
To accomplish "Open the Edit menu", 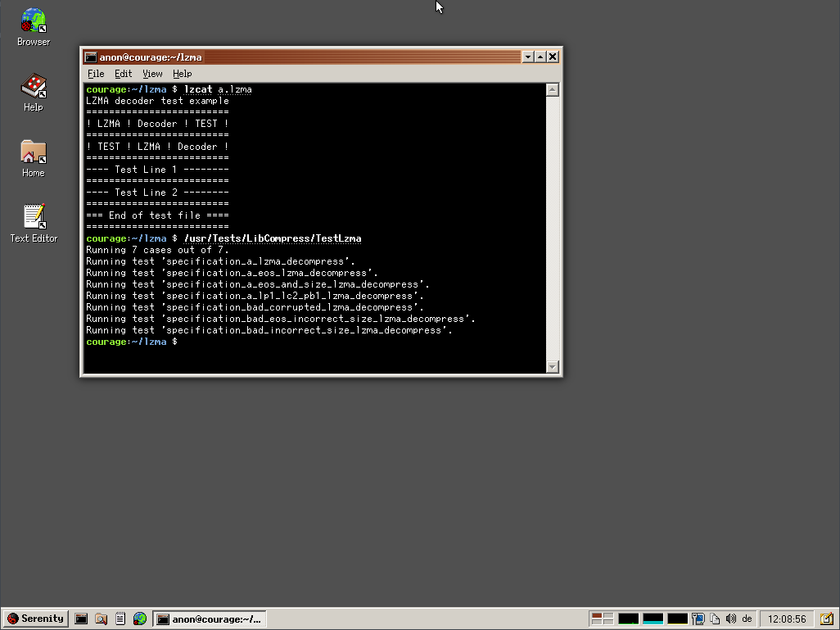I will tap(123, 74).
